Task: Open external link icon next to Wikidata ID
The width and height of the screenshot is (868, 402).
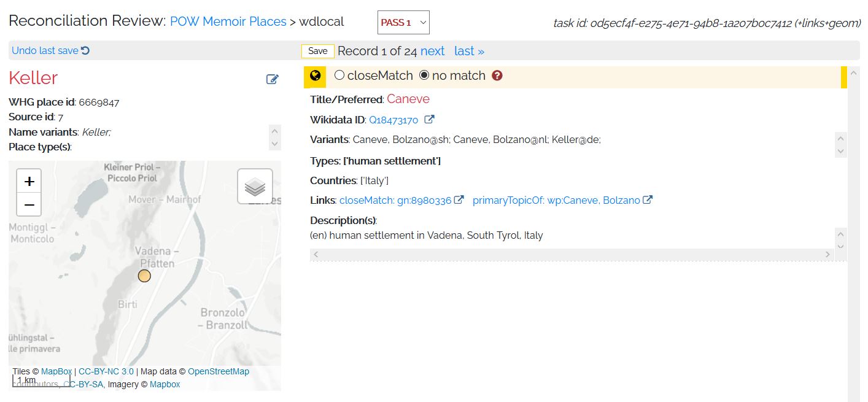Action: tap(430, 120)
